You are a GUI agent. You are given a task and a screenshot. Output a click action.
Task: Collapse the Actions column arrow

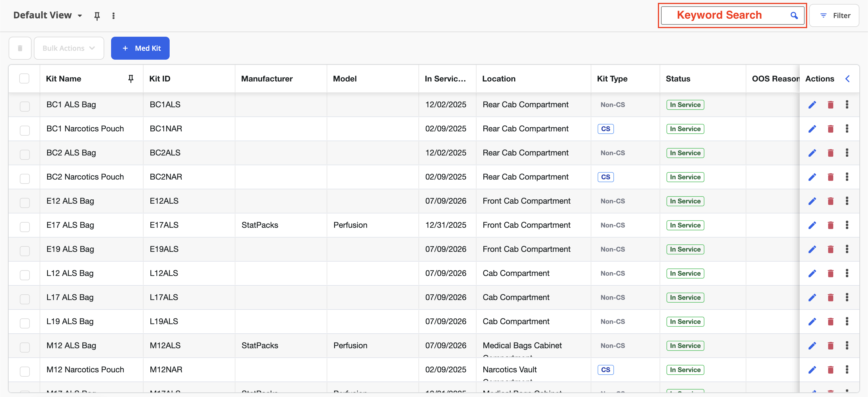click(848, 79)
